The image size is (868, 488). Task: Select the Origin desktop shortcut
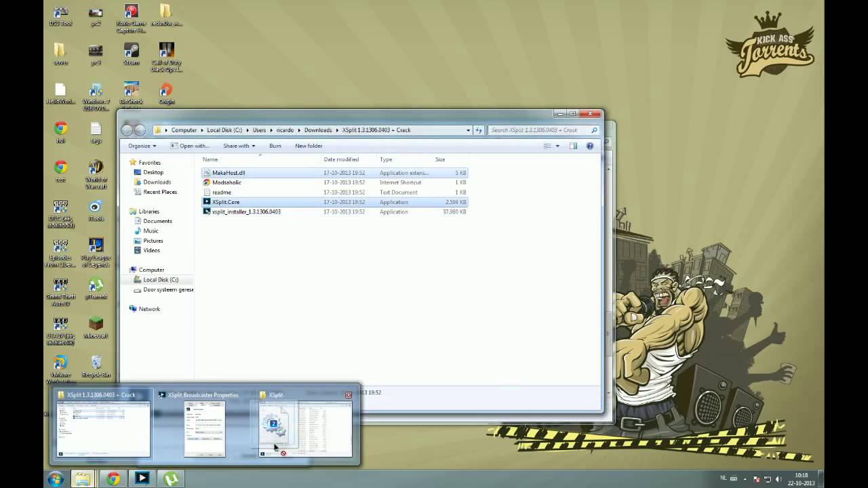coord(166,94)
